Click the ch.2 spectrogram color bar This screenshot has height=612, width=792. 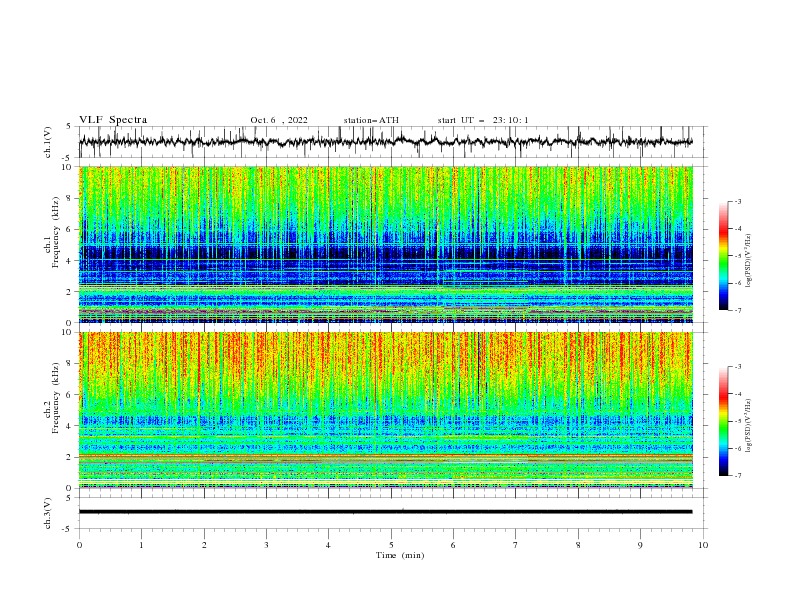(x=723, y=421)
